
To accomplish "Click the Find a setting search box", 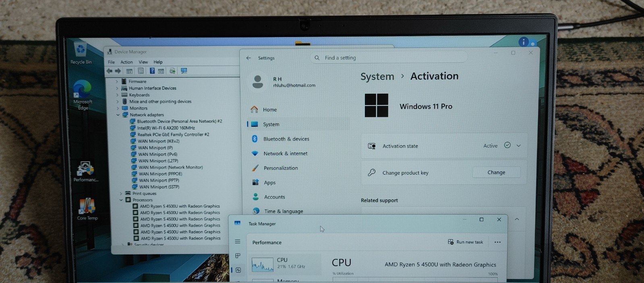I will (x=389, y=58).
